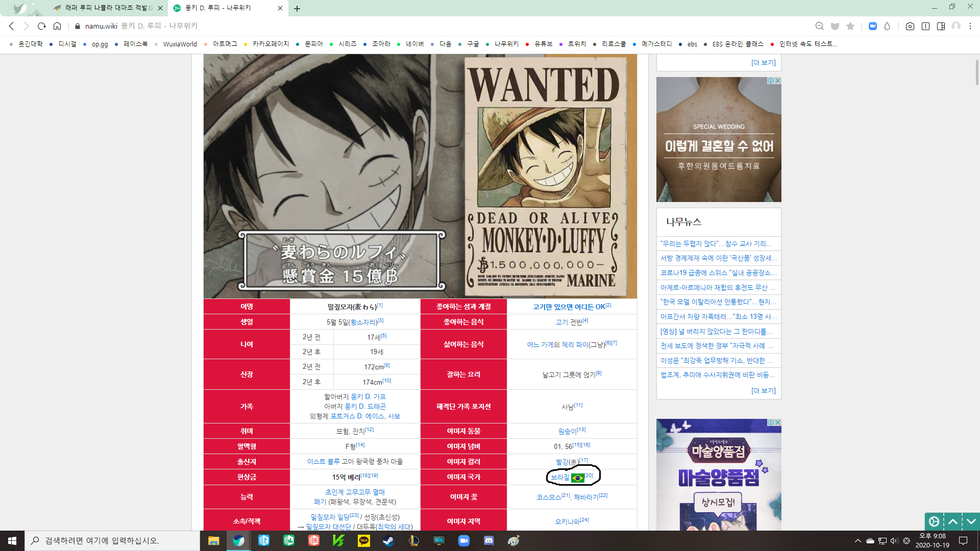The height and width of the screenshot is (551, 980).
Task: Open news item 이성윤 최강욱 업무방해 기소
Action: [x=717, y=361]
